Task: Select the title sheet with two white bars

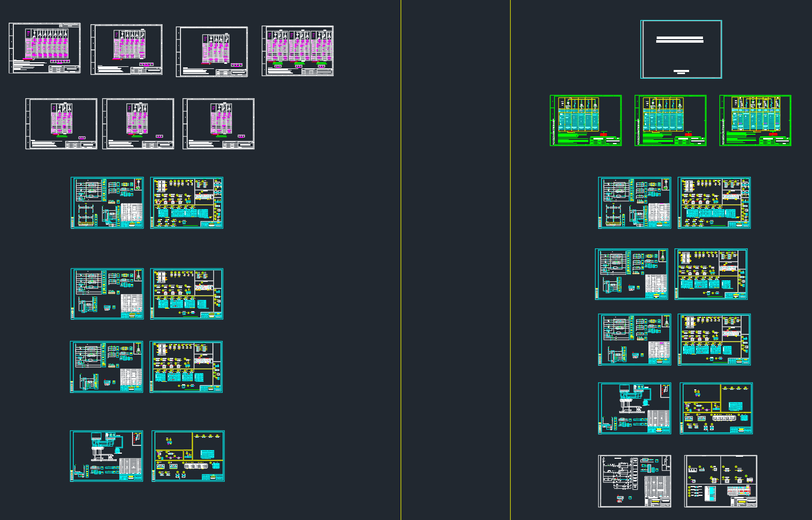Action: click(x=681, y=49)
